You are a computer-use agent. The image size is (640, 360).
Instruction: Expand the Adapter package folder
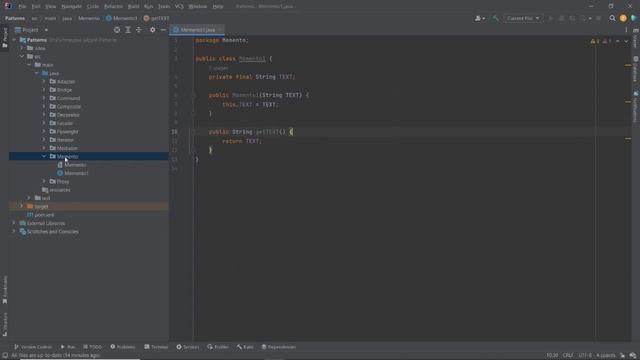(44, 82)
